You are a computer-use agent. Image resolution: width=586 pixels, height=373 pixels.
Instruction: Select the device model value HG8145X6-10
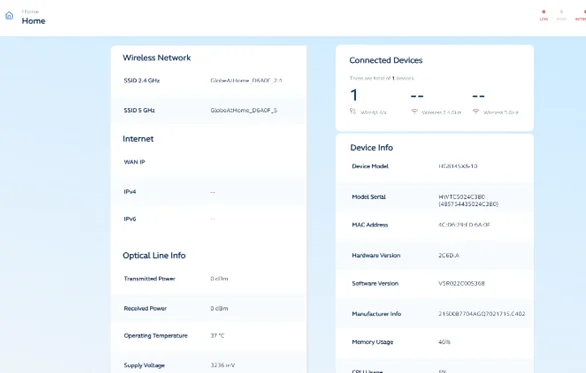coord(458,166)
